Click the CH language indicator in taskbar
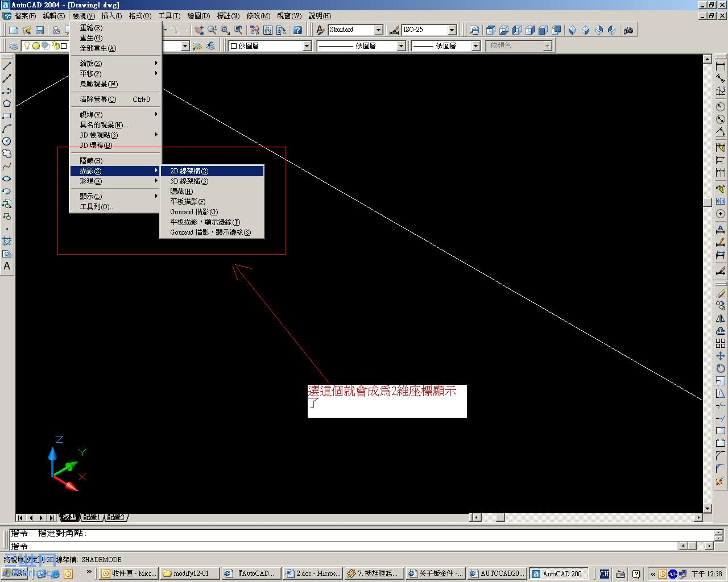The height and width of the screenshot is (582, 728). pyautogui.click(x=604, y=573)
